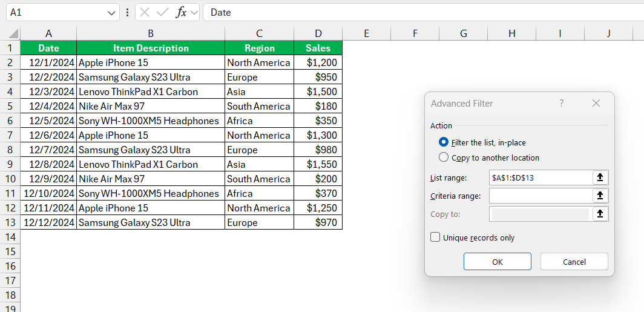Screen dimensions: 644x312
Task: Click the collapse arrow beside Copy to
Action: (600, 214)
